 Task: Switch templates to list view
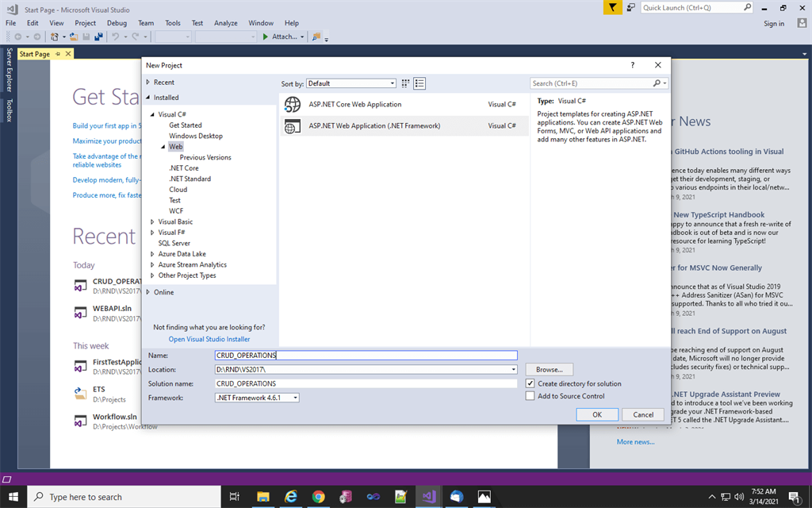pyautogui.click(x=419, y=83)
